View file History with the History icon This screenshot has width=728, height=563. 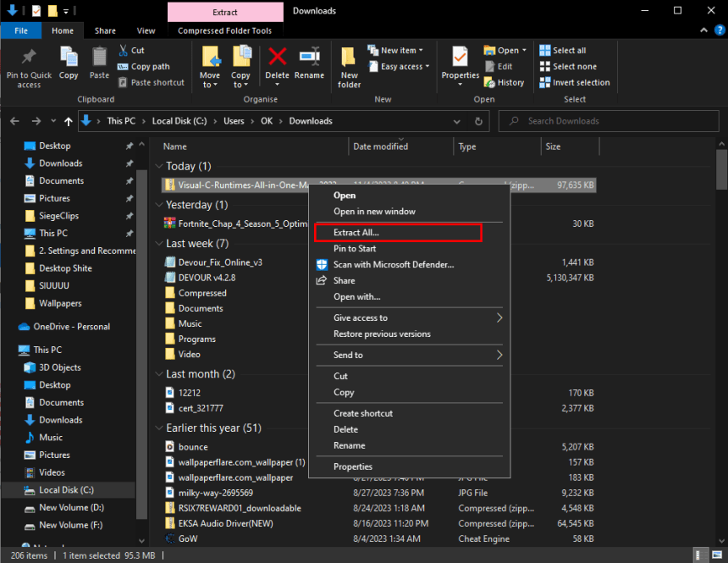[505, 82]
